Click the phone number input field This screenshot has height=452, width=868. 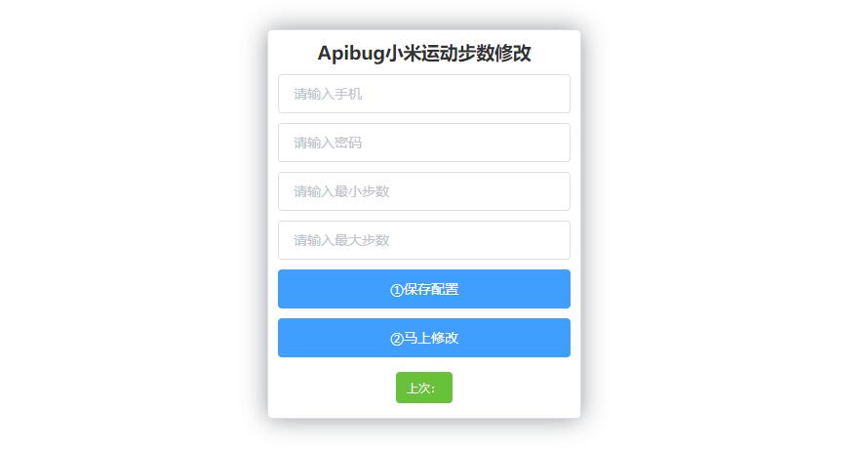tap(424, 94)
